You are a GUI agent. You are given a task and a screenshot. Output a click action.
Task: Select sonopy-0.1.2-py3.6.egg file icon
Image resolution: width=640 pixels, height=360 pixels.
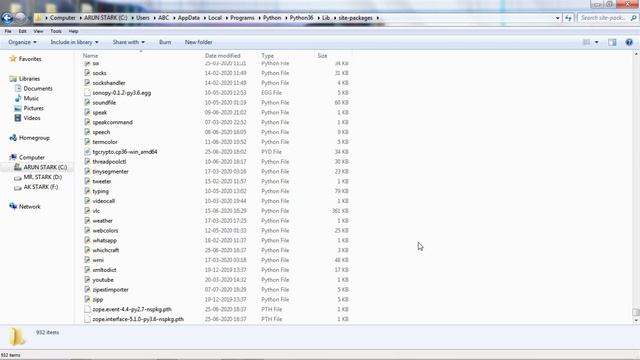[87, 93]
